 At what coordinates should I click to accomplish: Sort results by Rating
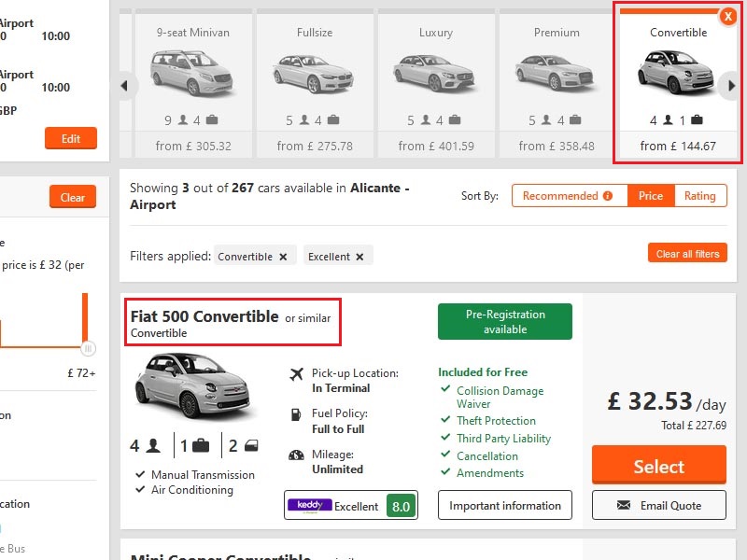point(700,196)
